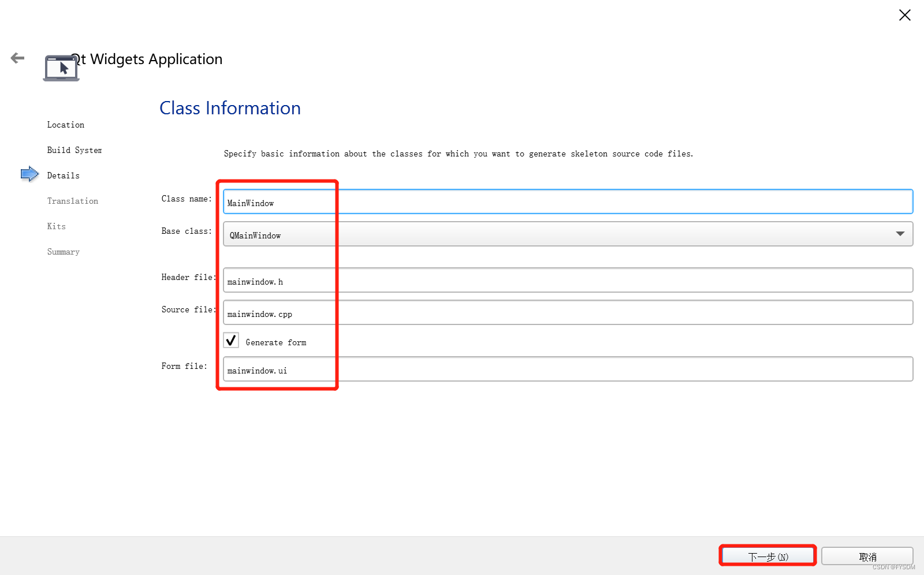Click the Class Information heading

click(x=230, y=108)
